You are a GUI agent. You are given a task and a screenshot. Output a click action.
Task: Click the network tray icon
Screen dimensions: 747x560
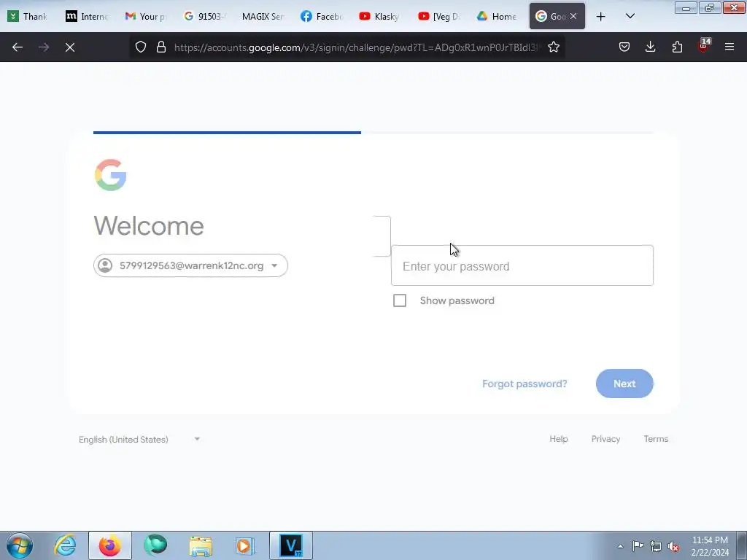coord(656,546)
